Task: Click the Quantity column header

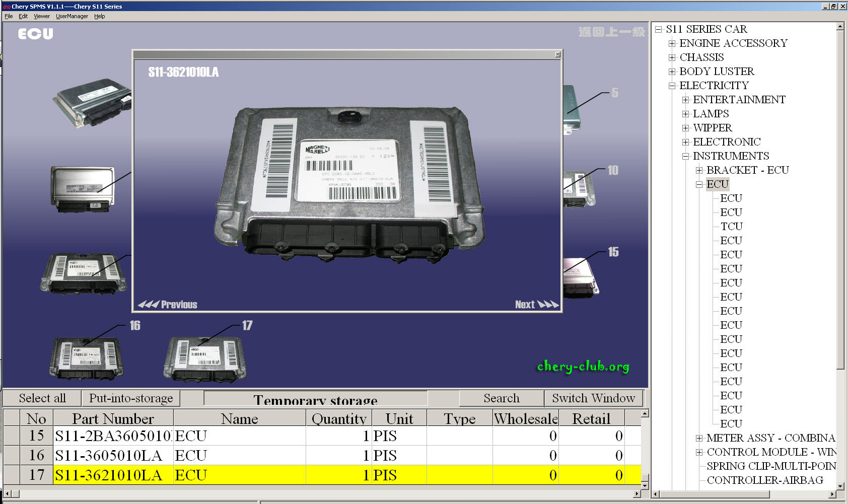Action: click(339, 418)
